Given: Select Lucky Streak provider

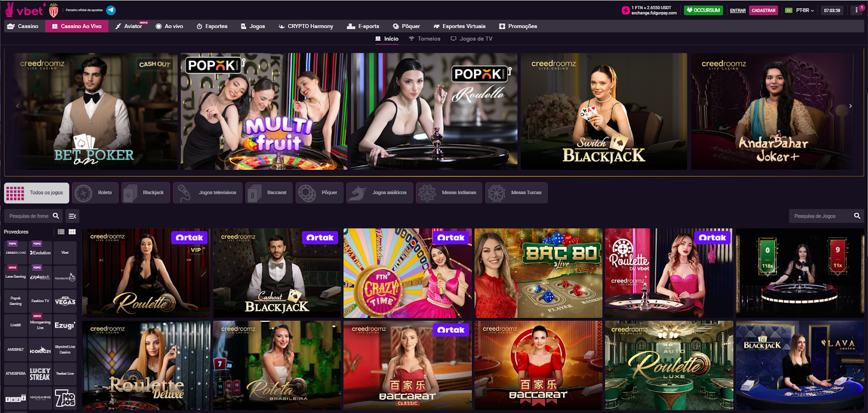Looking at the screenshot, I should [x=40, y=373].
